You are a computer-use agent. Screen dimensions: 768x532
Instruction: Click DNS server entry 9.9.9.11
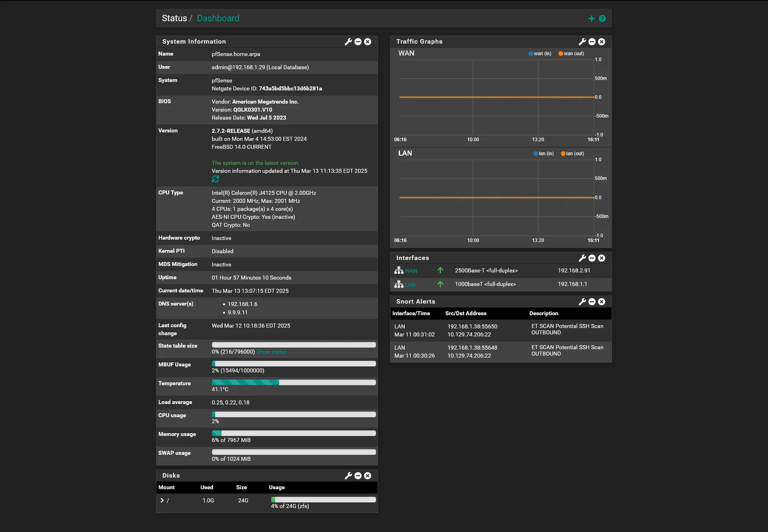(238, 313)
